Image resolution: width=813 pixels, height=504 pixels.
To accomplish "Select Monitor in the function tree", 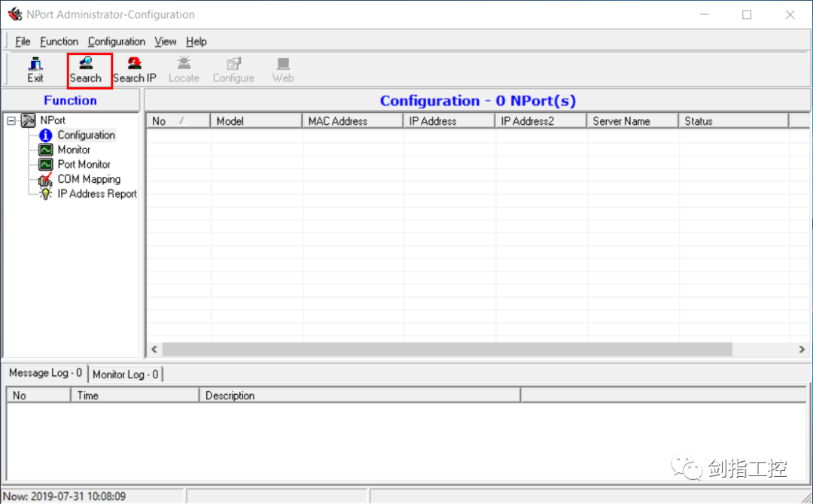I will [74, 150].
